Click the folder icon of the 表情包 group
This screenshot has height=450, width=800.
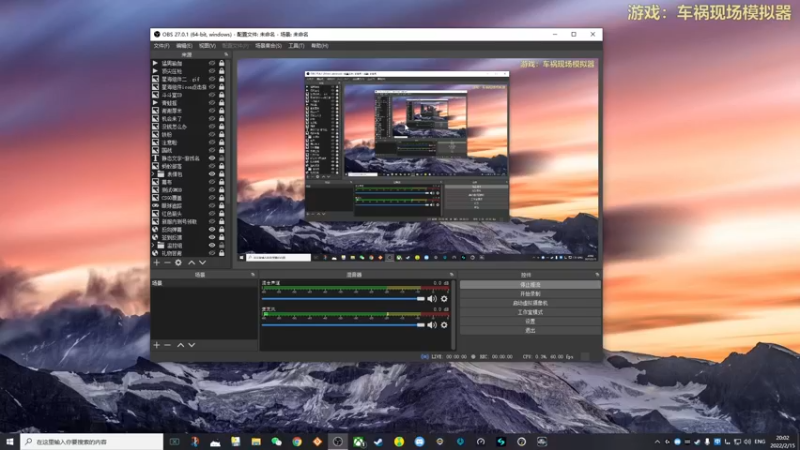[x=161, y=174]
